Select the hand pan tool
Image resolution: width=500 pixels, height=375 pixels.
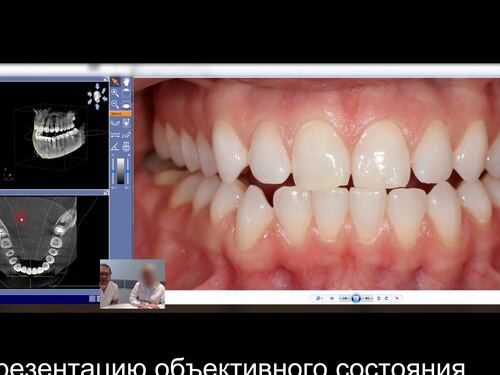[x=126, y=81]
